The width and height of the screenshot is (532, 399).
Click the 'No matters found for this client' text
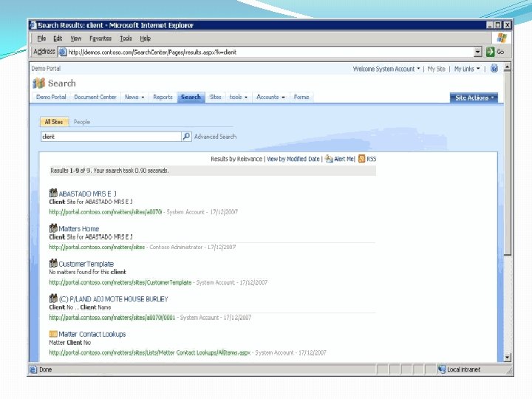coord(87,272)
